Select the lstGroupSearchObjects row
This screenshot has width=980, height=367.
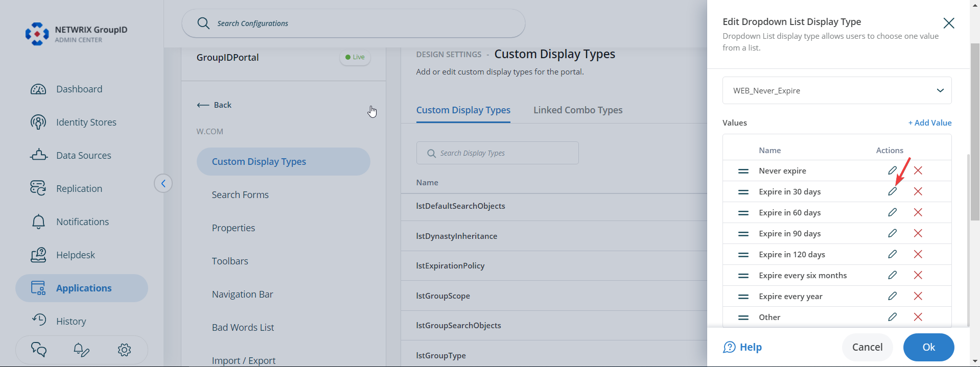point(554,326)
